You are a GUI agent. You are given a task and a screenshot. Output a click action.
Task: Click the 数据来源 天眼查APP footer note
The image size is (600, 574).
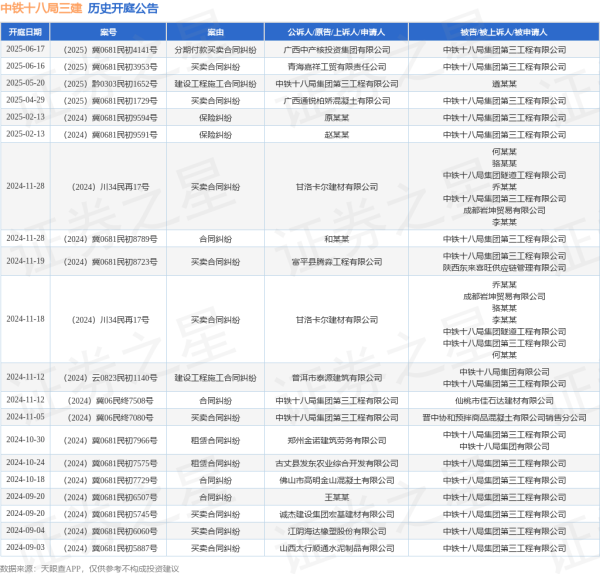point(100,566)
